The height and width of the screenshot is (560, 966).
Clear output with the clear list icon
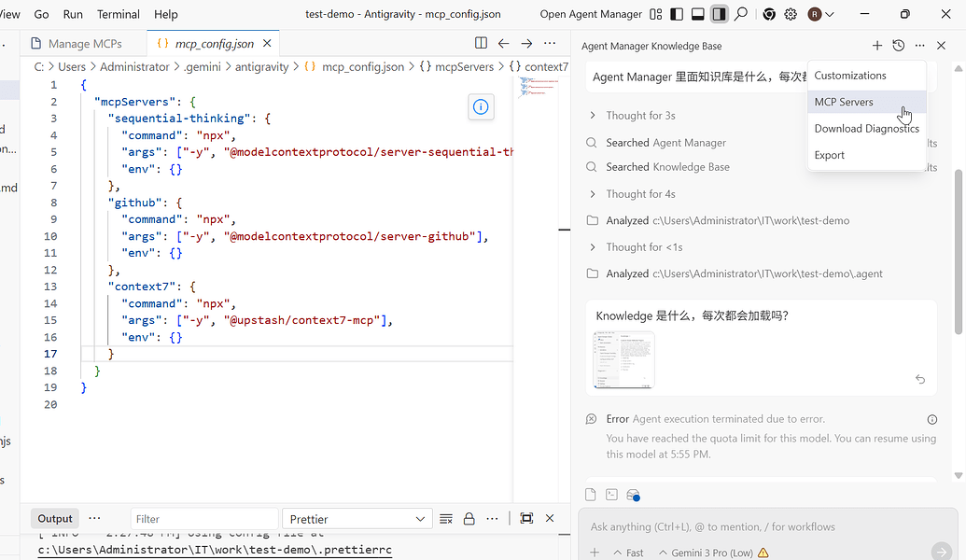pos(446,519)
